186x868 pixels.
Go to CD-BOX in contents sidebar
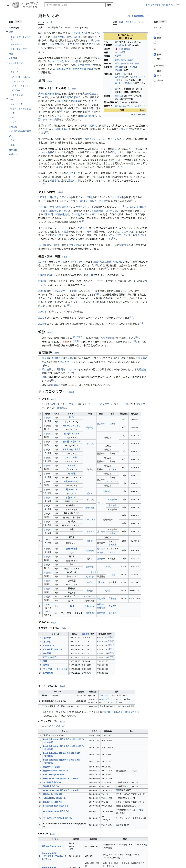click(16, 90)
